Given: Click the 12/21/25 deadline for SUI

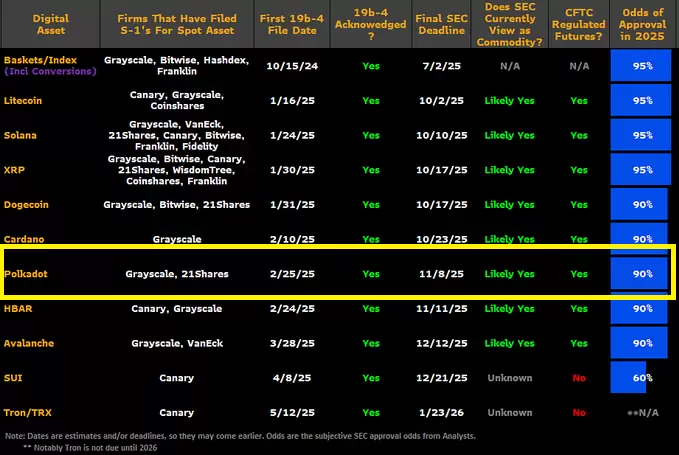Looking at the screenshot, I should pyautogui.click(x=442, y=378).
